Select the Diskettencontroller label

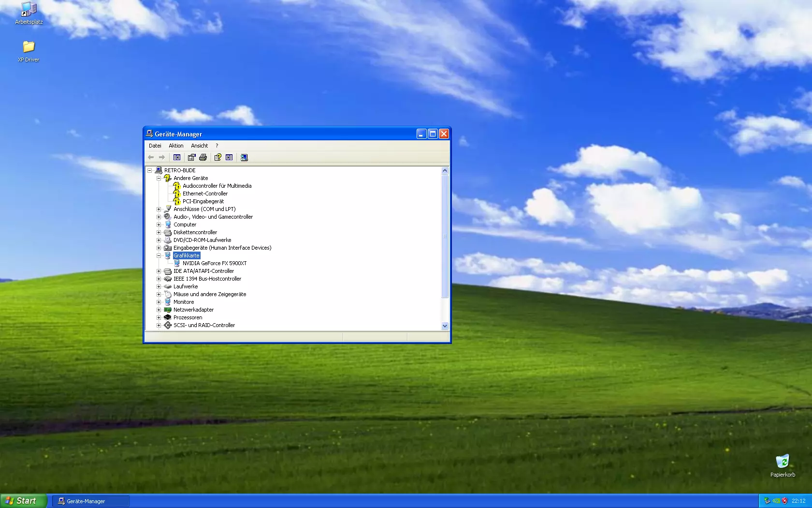[195, 232]
